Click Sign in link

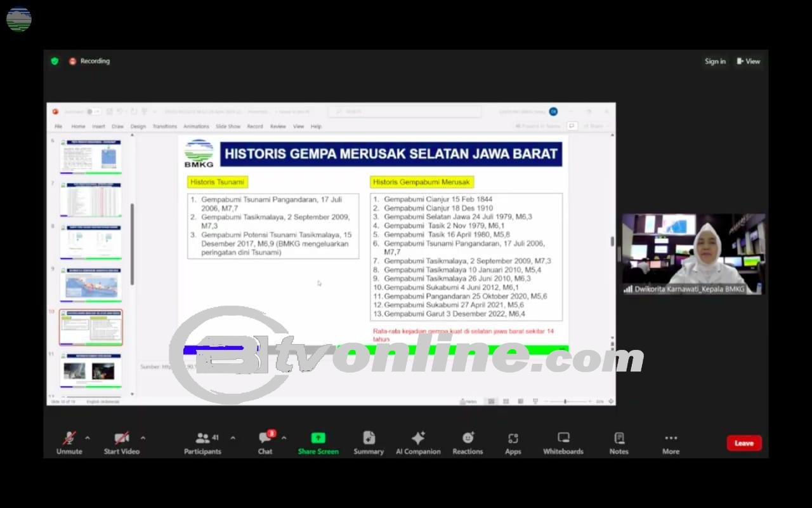(x=715, y=62)
